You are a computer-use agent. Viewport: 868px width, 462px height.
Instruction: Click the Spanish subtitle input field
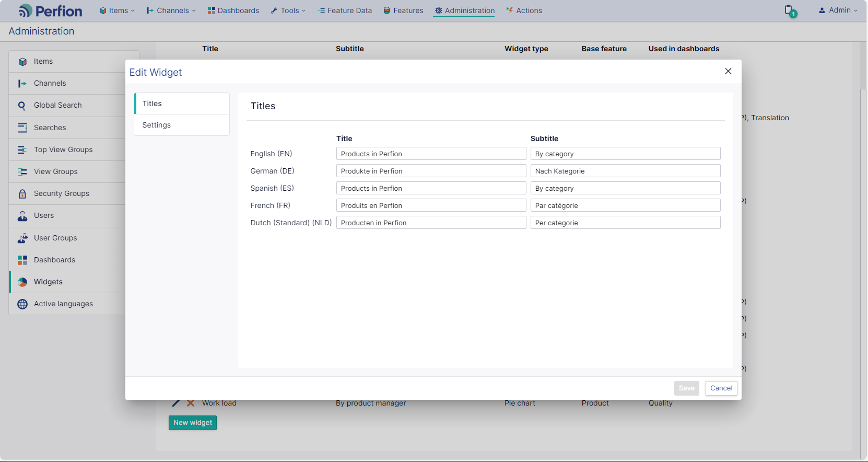click(x=625, y=188)
